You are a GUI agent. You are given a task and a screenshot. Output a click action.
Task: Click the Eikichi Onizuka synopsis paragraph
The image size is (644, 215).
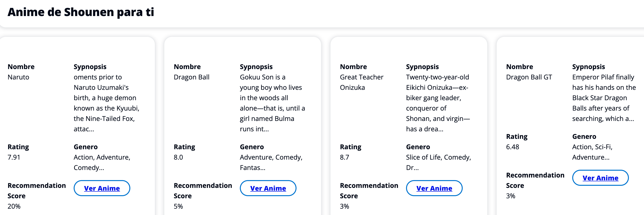[x=437, y=103]
